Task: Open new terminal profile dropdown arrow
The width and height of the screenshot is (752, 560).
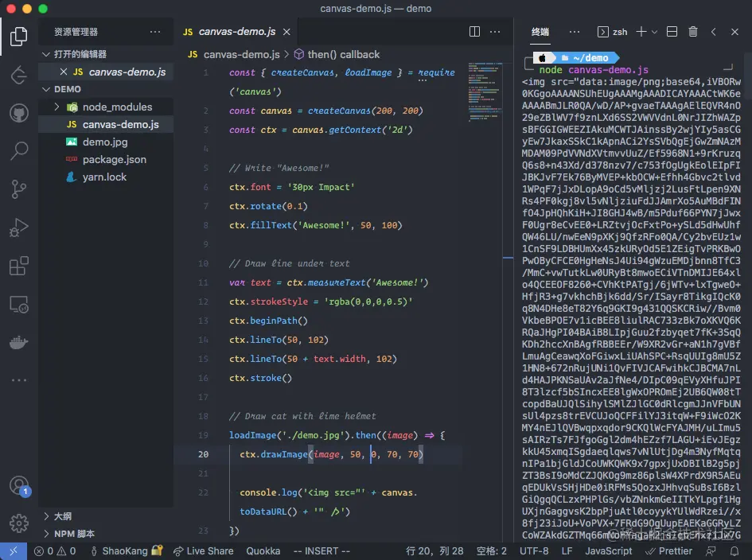Action: 654,32
